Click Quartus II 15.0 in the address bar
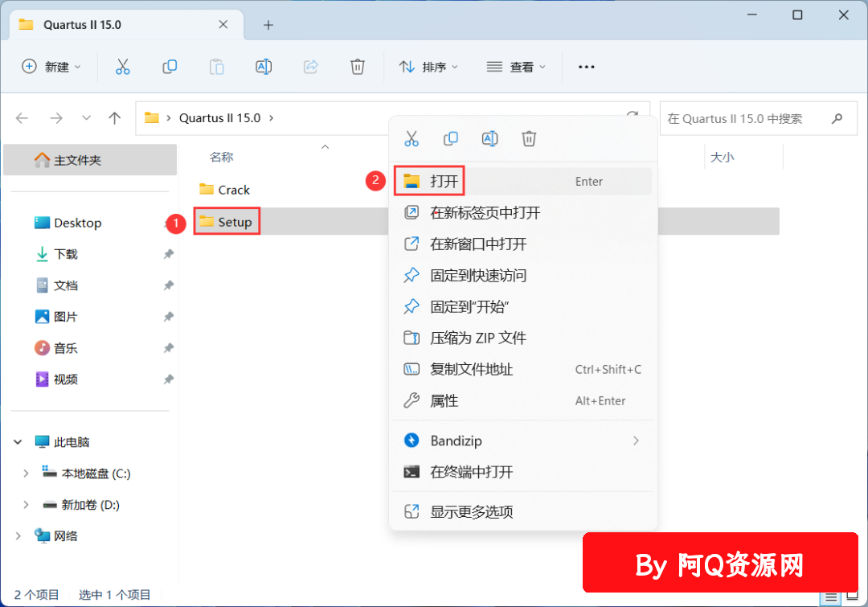Image resolution: width=868 pixels, height=607 pixels. (219, 118)
